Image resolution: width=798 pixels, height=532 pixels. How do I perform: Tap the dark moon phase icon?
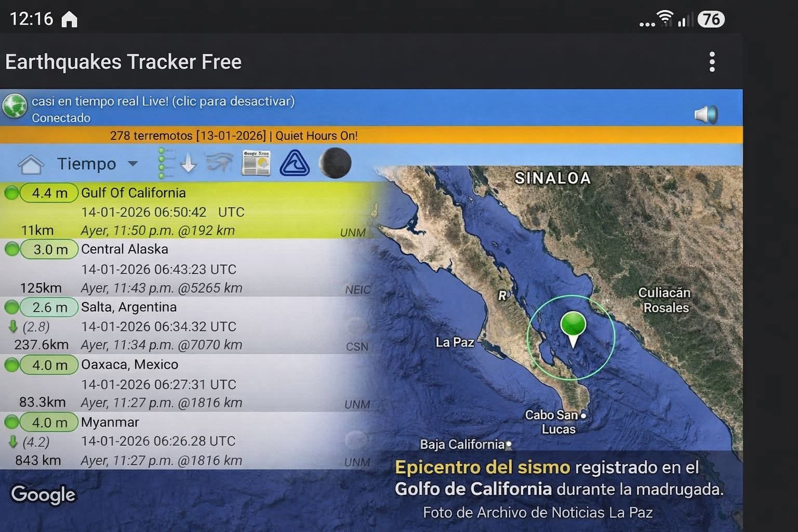335,163
